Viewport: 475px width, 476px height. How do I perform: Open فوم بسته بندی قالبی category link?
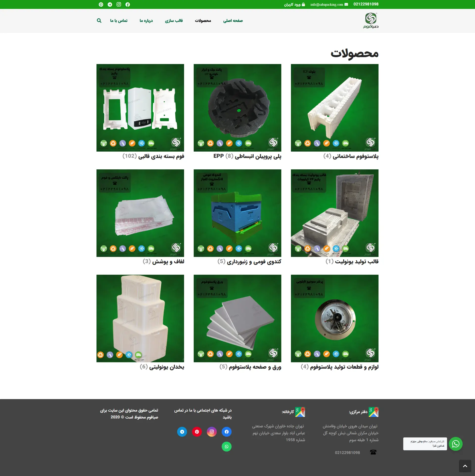161,156
